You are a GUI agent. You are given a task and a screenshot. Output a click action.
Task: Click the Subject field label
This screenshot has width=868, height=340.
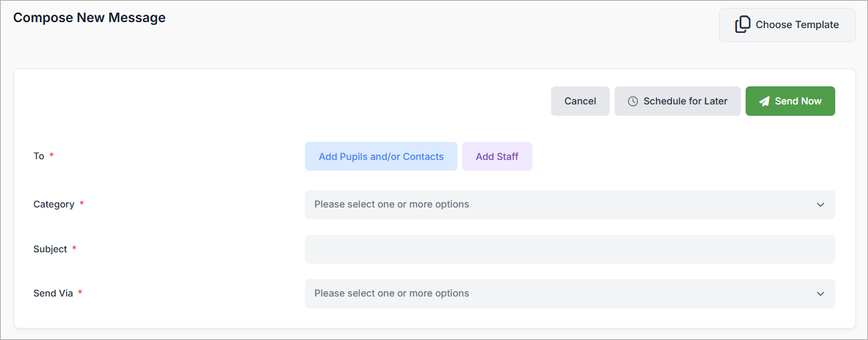point(50,249)
